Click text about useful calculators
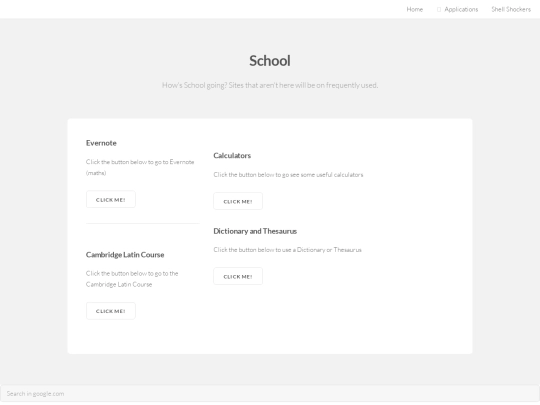Viewport: 540px width, 405px height. pos(288,175)
